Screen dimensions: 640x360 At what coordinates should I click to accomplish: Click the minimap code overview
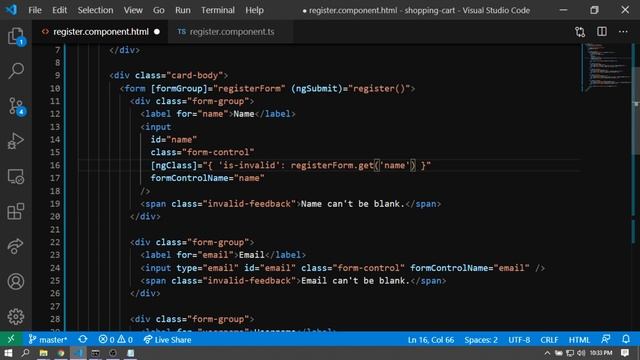click(607, 67)
